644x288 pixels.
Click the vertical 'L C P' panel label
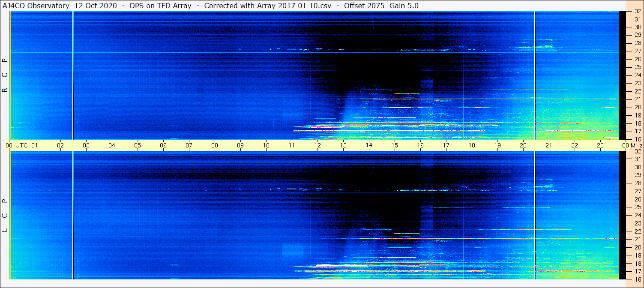coord(5,215)
